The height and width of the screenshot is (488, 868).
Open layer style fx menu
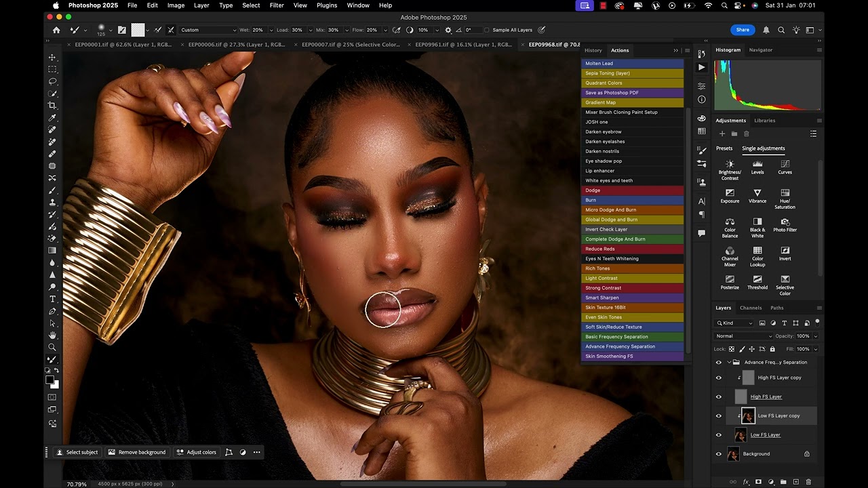coord(746,482)
